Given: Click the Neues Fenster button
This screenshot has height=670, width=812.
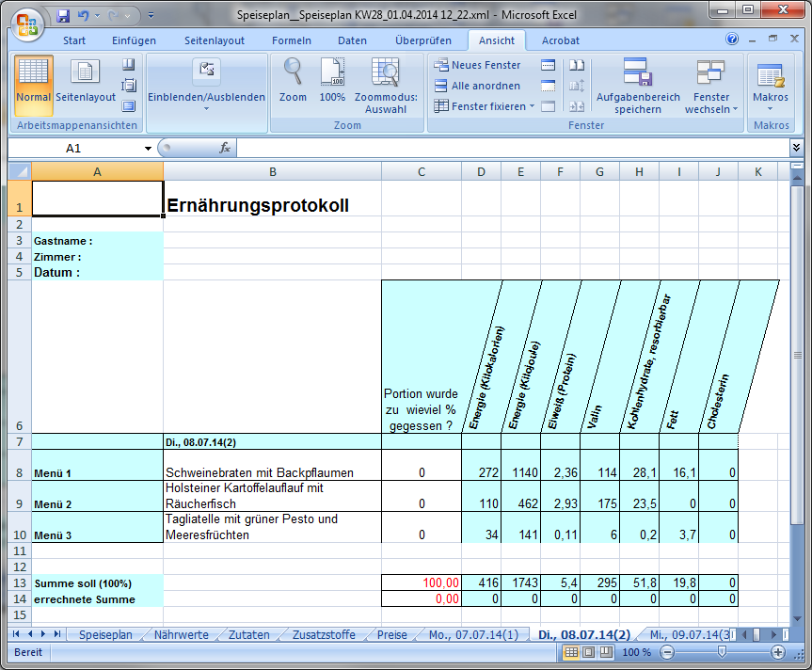Looking at the screenshot, I should pyautogui.click(x=477, y=65).
